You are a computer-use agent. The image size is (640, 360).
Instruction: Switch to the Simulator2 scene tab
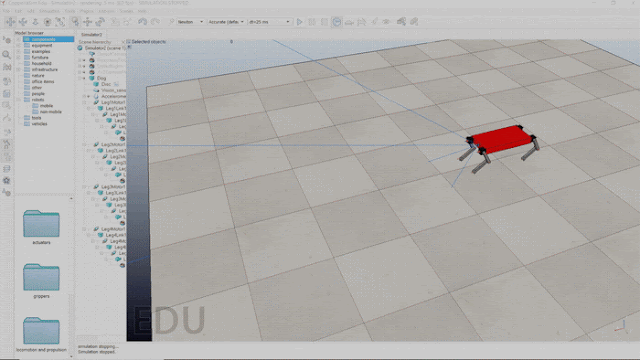tap(91, 35)
